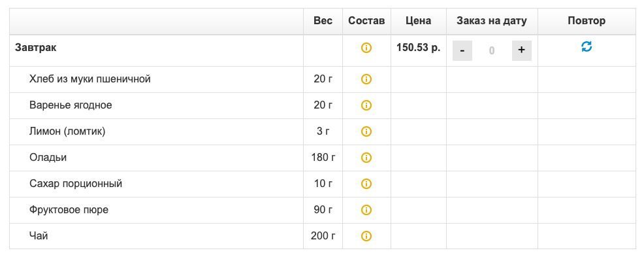The image size is (644, 259).
Task: View composition info for Фруктовое пюре
Action: pyautogui.click(x=366, y=210)
